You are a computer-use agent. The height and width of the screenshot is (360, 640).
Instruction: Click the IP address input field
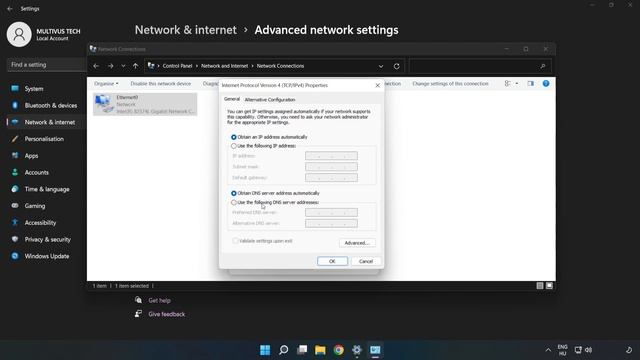click(x=331, y=156)
